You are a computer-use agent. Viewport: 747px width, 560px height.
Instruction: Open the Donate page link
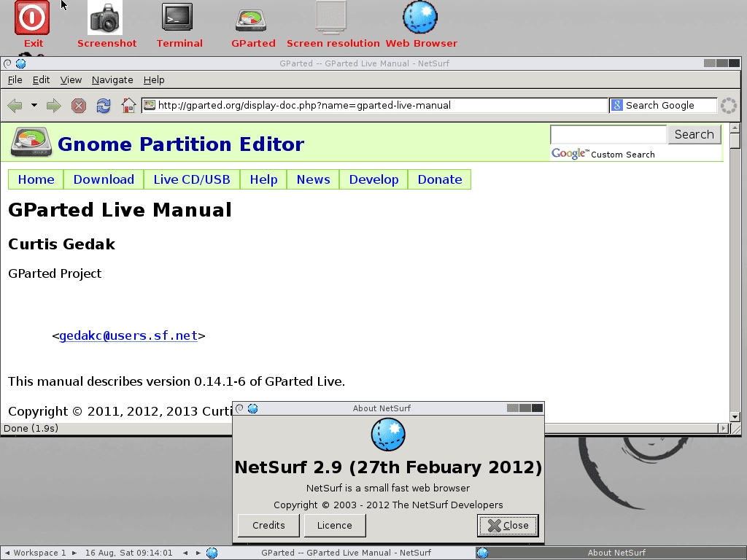[x=440, y=179]
